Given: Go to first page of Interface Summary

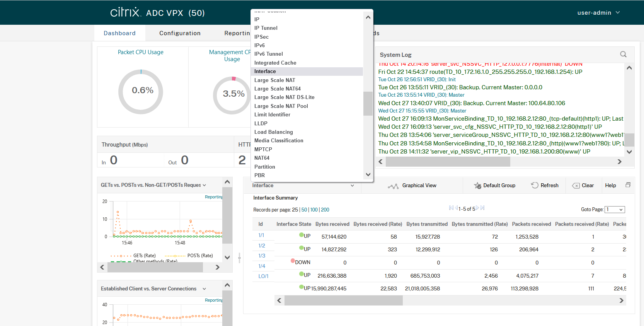Looking at the screenshot, I should (451, 208).
